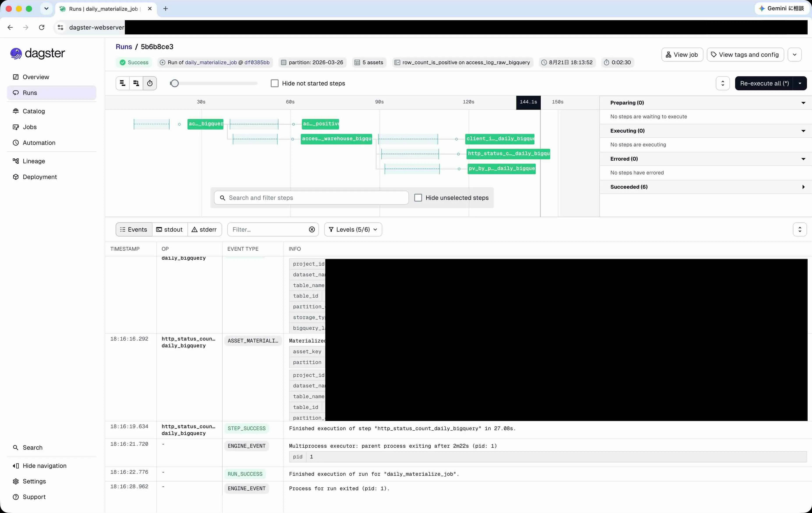This screenshot has width=812, height=513.
Task: Click the 18:16:21.720 ENGINE_EVENT tag
Action: 246,446
